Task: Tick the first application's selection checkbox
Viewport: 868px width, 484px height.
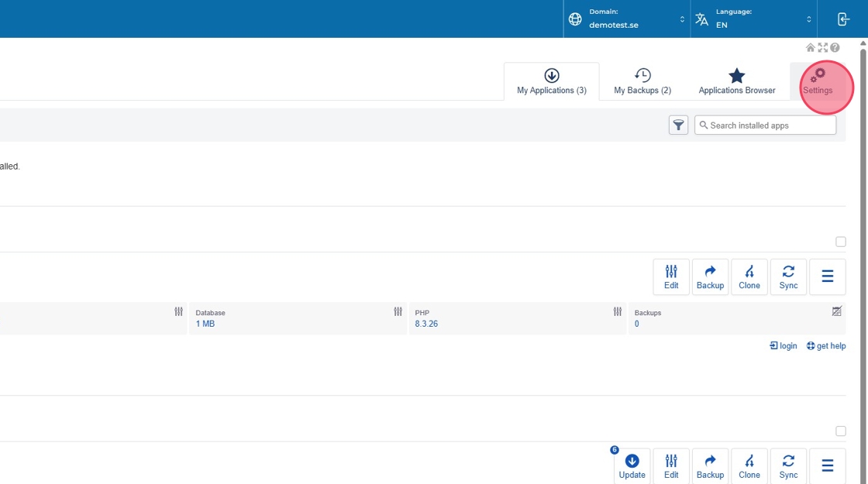Action: click(x=841, y=242)
